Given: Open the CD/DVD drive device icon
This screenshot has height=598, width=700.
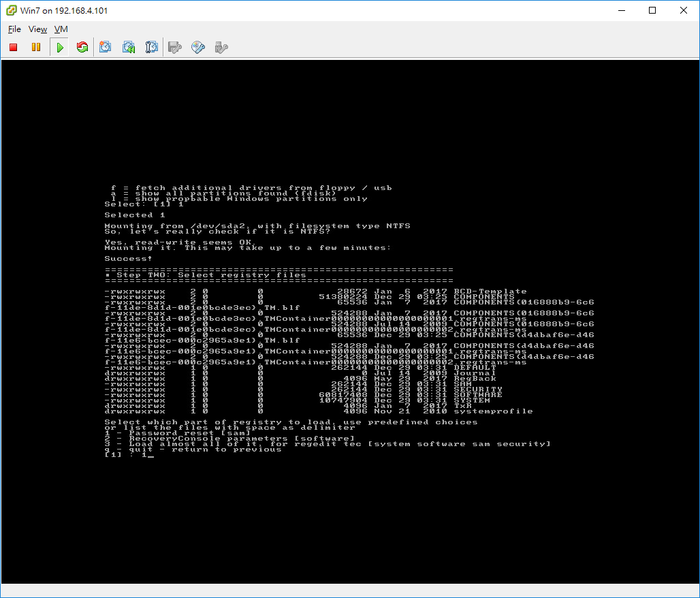Looking at the screenshot, I should 197,47.
